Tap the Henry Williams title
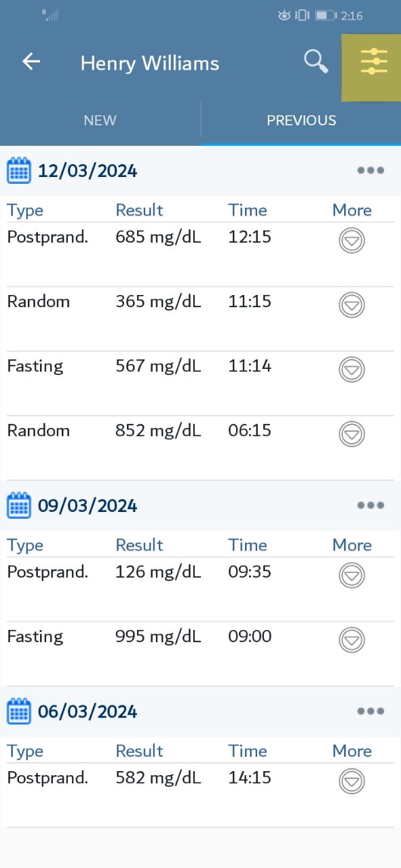This screenshot has width=401, height=868. point(150,64)
